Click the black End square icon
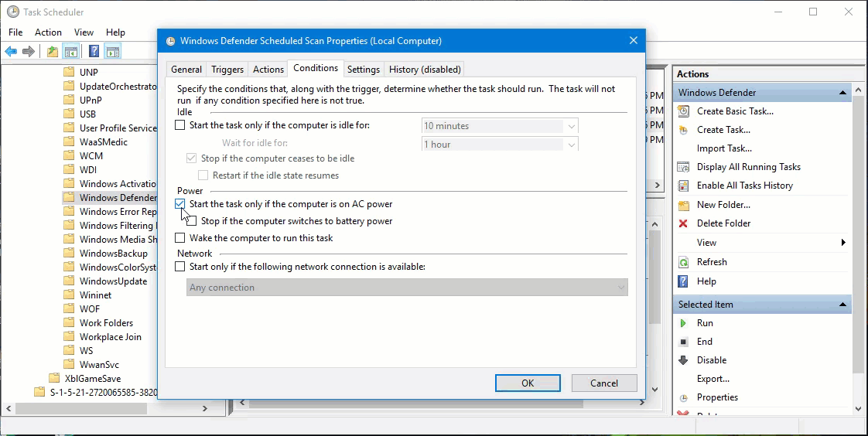Viewport: 868px width, 436px height. [x=684, y=342]
